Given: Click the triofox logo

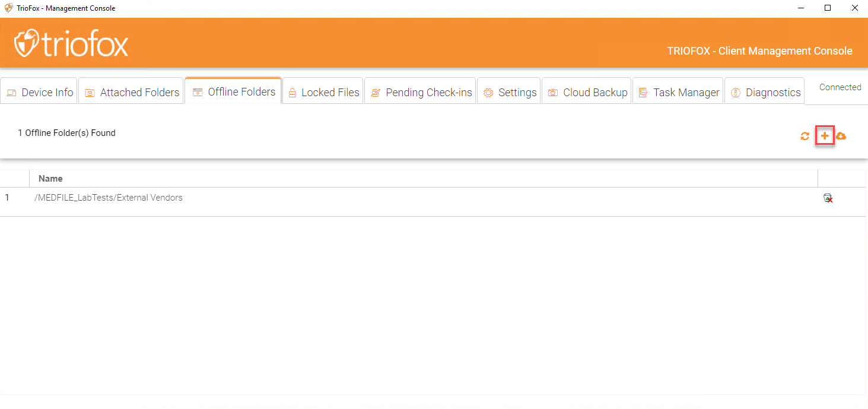Looking at the screenshot, I should coord(71,43).
